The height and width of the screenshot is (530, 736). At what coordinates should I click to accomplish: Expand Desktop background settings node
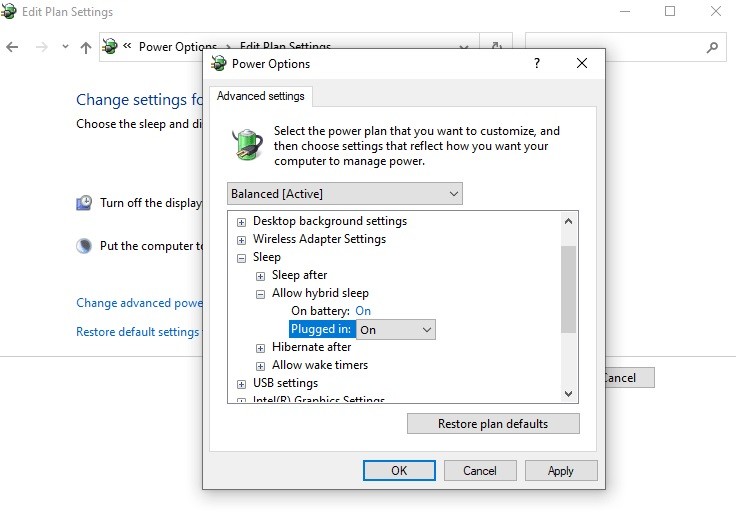point(241,222)
